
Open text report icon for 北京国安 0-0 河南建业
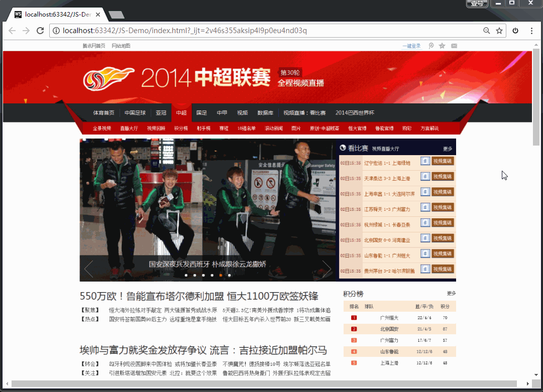tap(425, 238)
